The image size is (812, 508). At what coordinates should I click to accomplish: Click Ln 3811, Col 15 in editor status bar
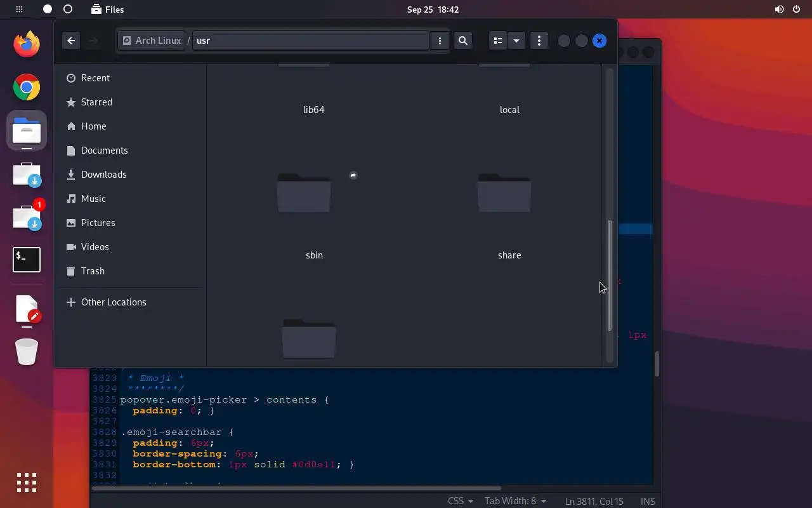coord(594,502)
